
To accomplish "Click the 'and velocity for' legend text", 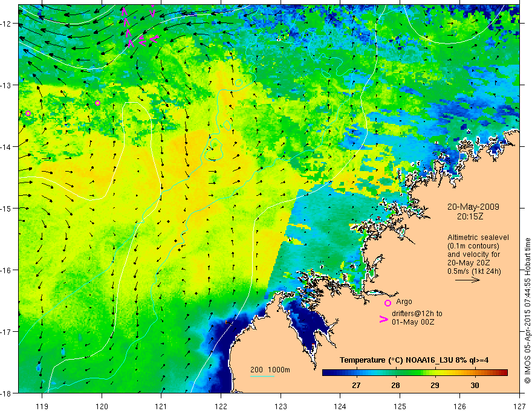I will click(x=473, y=254).
